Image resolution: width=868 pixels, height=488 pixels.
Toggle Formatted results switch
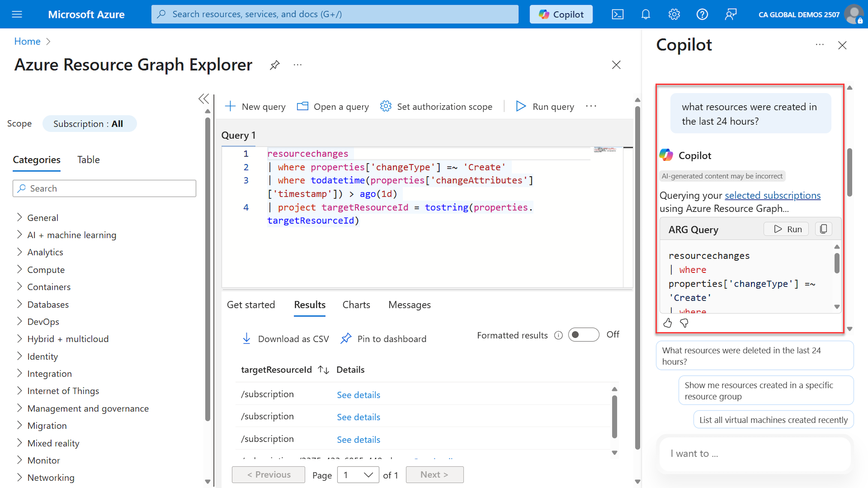[x=583, y=335]
